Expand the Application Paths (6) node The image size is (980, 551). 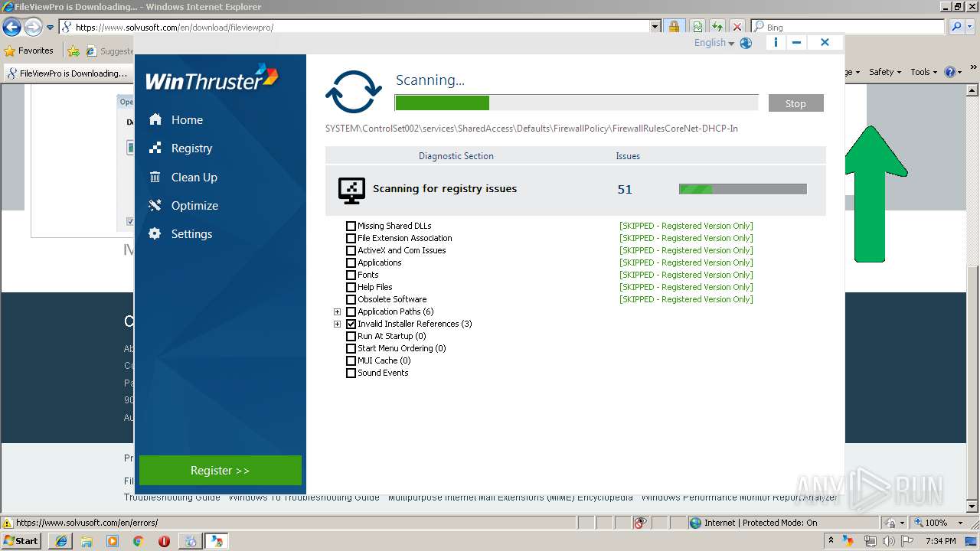point(337,312)
